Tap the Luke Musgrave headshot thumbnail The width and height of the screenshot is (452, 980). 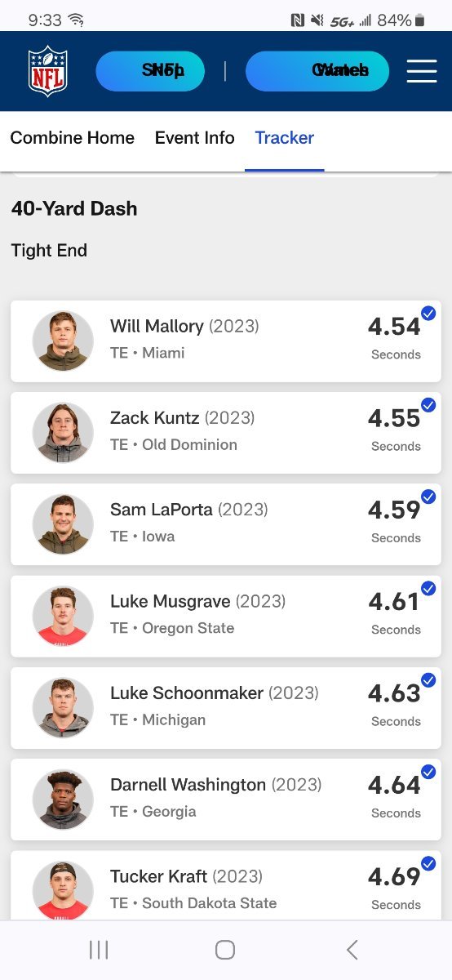tap(63, 616)
